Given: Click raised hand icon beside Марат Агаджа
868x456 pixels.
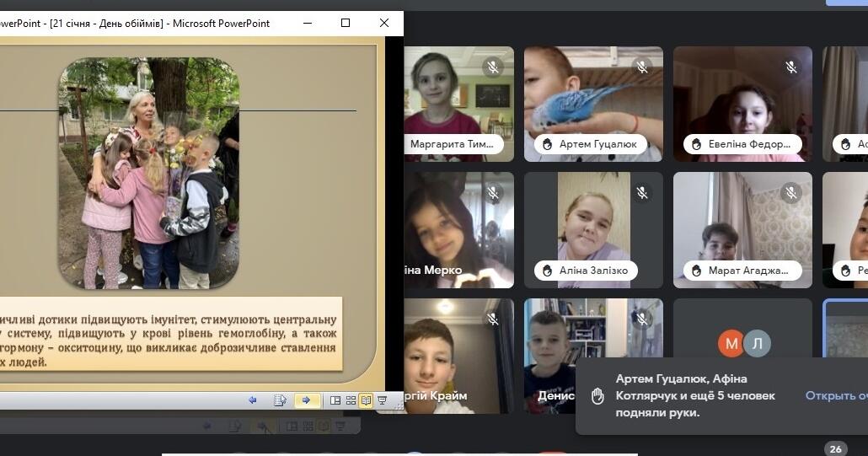Looking at the screenshot, I should 696,271.
